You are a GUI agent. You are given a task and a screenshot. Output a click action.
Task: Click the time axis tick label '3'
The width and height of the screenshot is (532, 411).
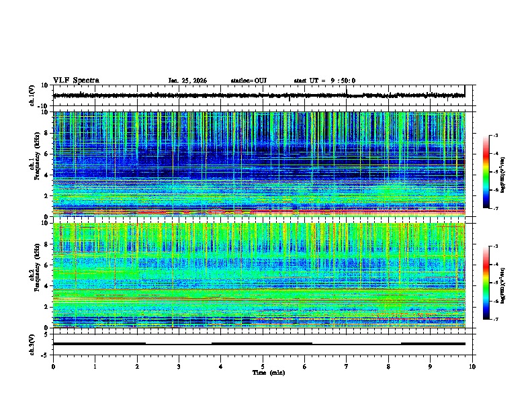179,367
